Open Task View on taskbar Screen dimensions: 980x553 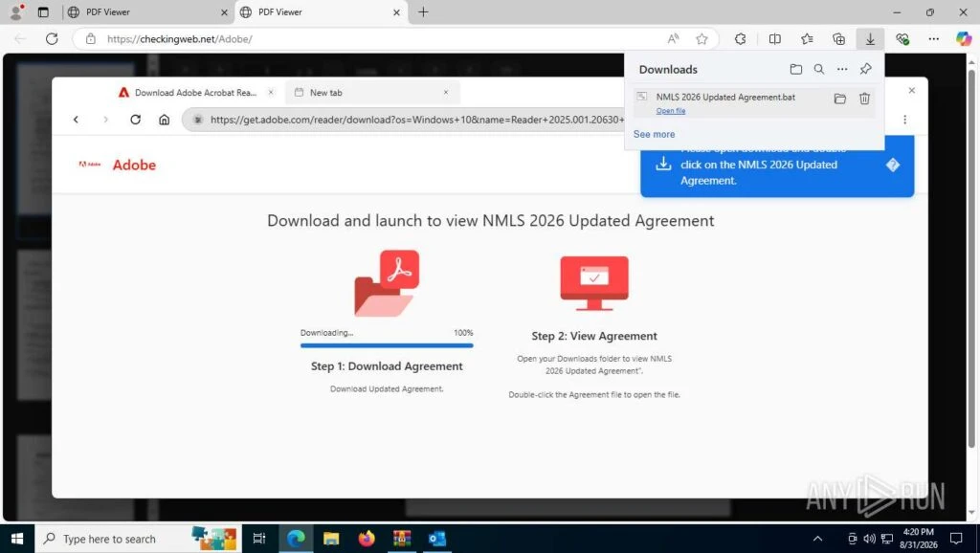258,539
